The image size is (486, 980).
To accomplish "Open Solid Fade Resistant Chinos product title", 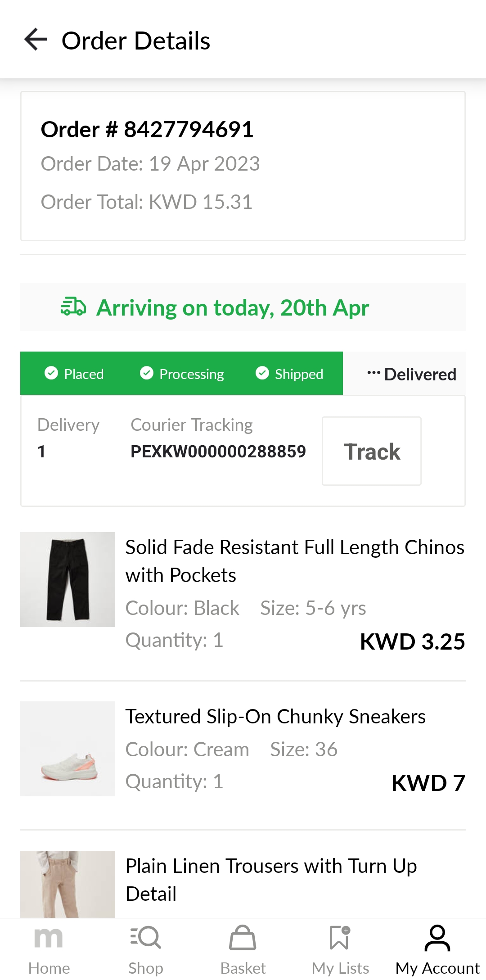I will coord(294,561).
